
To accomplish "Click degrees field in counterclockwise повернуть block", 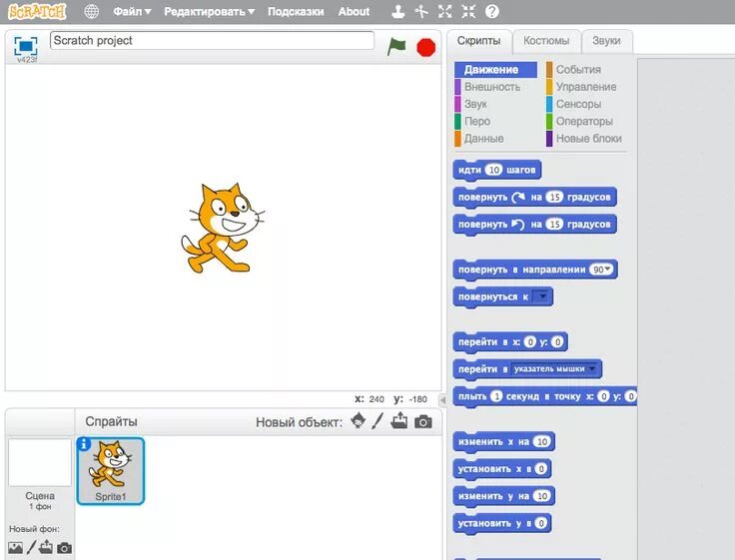I will 554,224.
